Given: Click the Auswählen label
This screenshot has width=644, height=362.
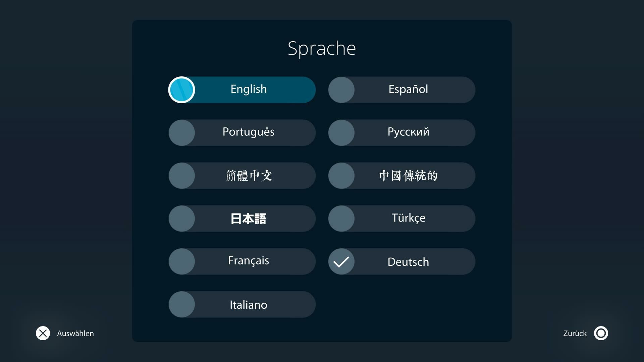Looking at the screenshot, I should pyautogui.click(x=75, y=334).
